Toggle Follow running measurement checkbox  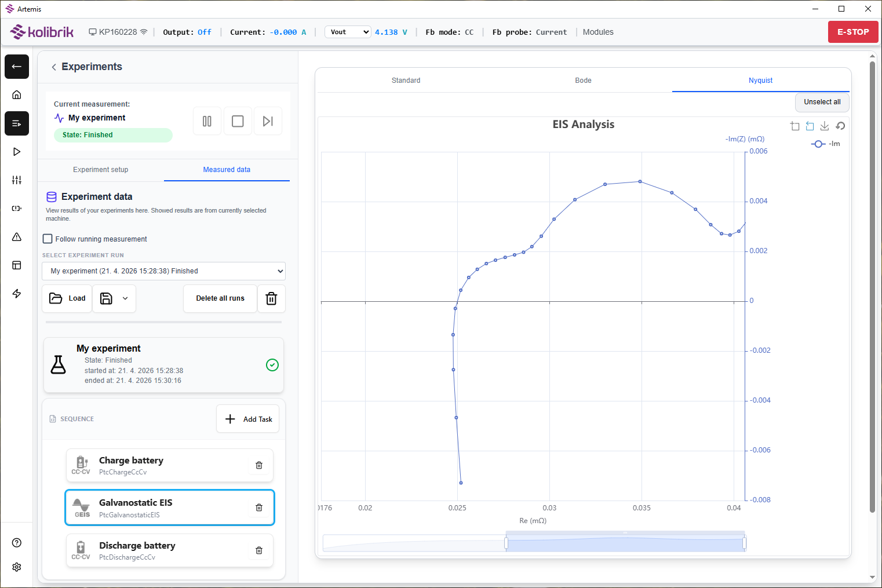[x=48, y=239]
